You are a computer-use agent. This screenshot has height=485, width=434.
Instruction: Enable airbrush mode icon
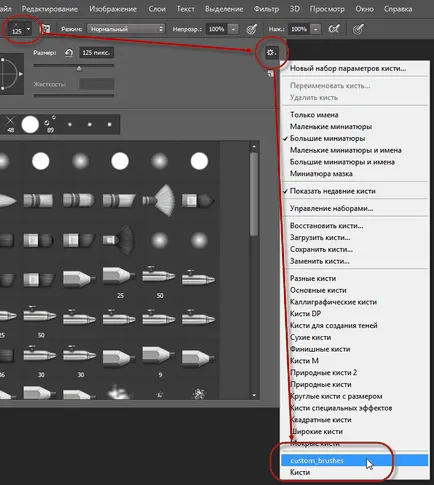coord(334,29)
